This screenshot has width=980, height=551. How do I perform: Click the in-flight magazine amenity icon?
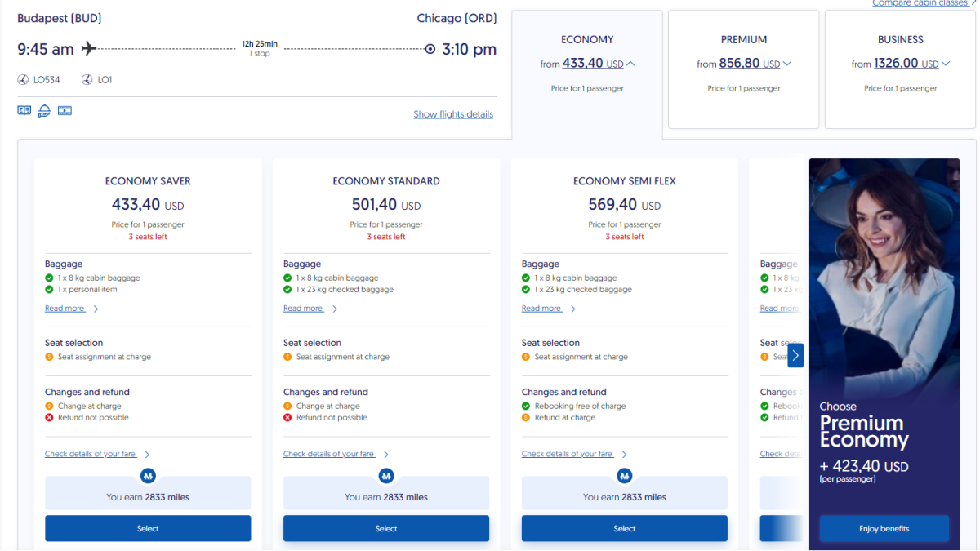24,110
